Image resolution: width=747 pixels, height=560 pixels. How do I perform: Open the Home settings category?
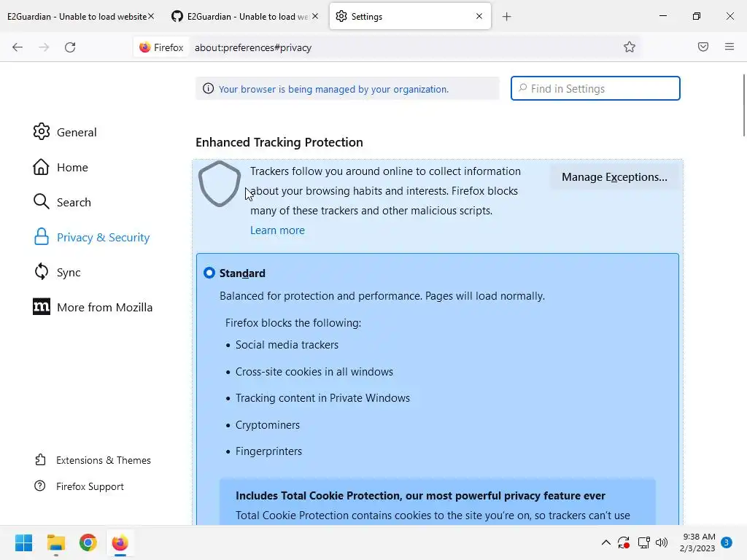click(72, 168)
